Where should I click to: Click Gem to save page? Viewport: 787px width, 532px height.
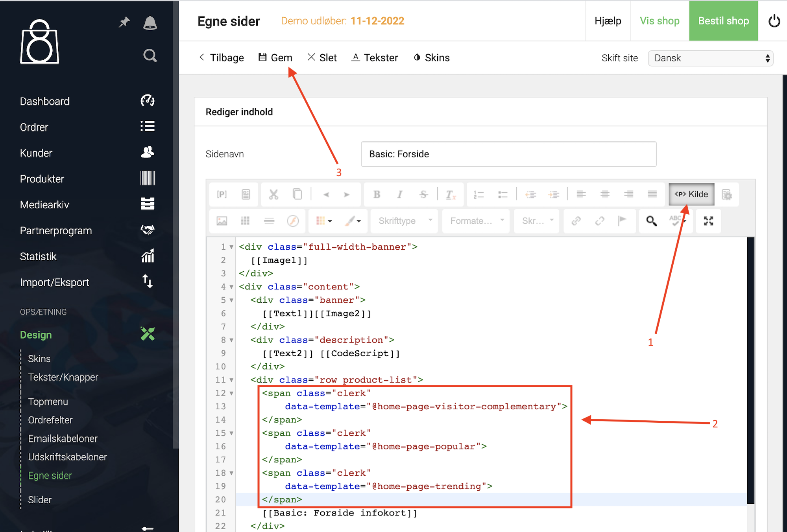point(275,58)
